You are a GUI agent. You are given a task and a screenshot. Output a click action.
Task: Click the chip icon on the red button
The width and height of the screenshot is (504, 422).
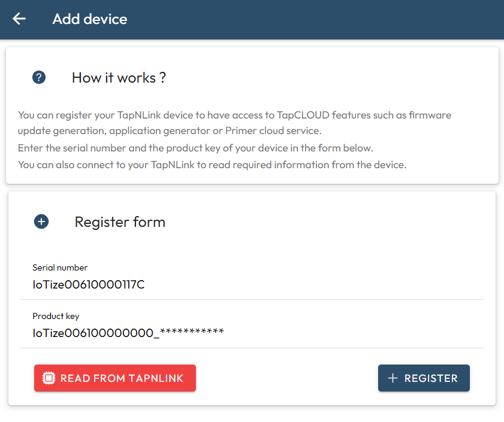49,378
